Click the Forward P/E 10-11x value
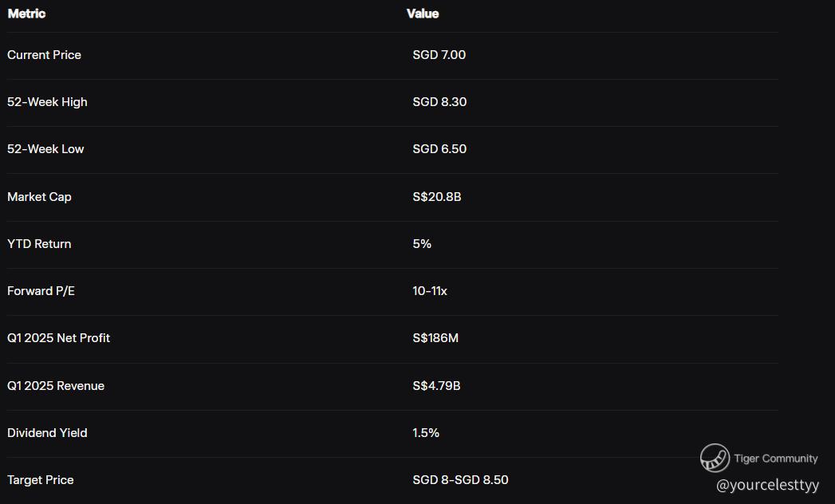The image size is (835, 504). tap(430, 291)
